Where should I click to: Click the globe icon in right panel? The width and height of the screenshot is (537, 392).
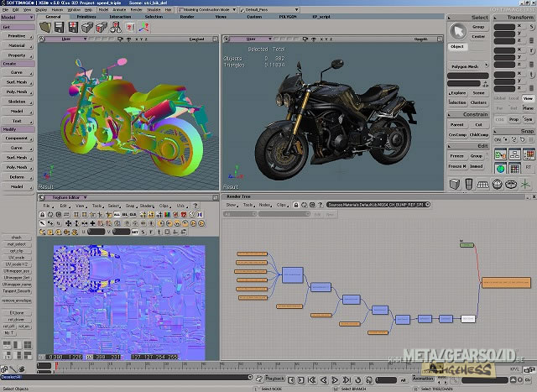click(499, 168)
